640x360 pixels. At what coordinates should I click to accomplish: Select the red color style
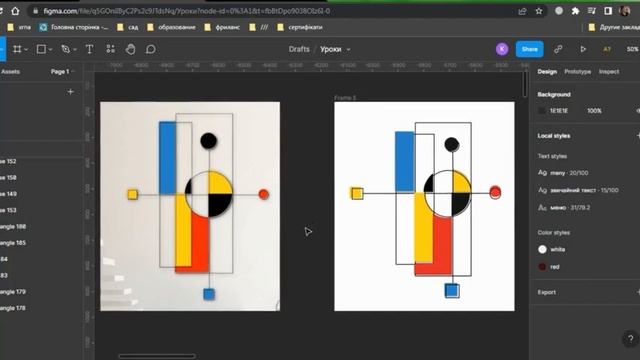pos(549,267)
